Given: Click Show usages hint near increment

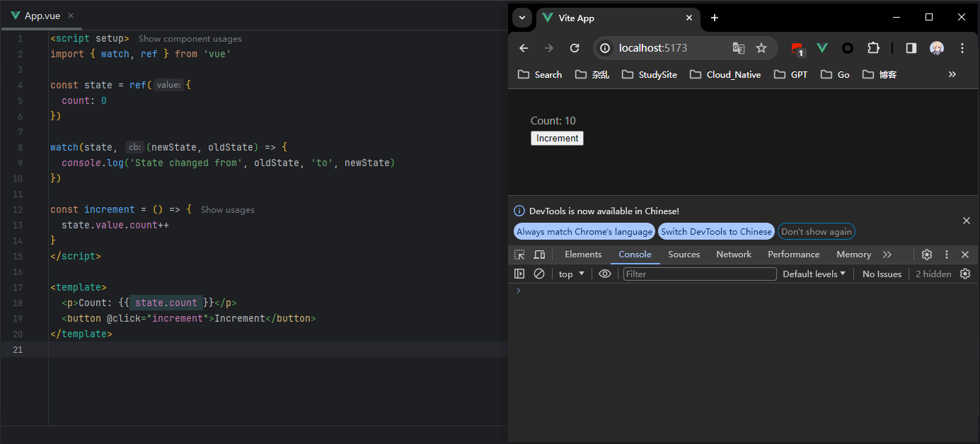Looking at the screenshot, I should (x=228, y=210).
